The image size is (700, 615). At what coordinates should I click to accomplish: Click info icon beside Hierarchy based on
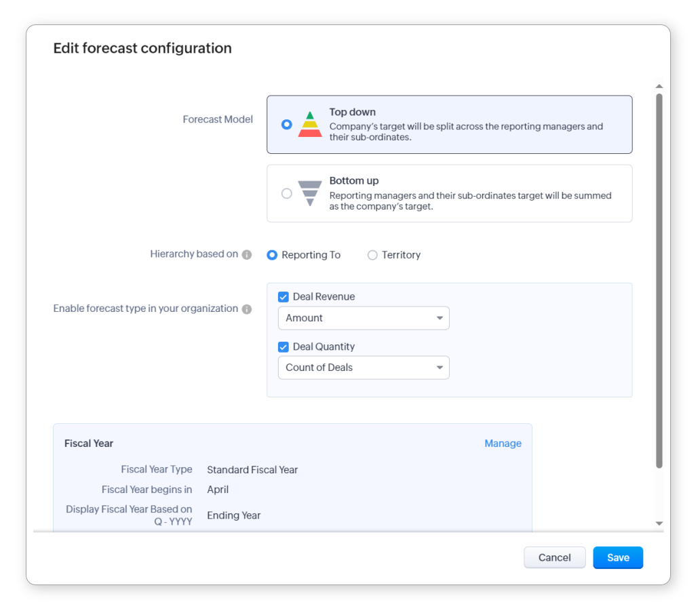coord(247,255)
